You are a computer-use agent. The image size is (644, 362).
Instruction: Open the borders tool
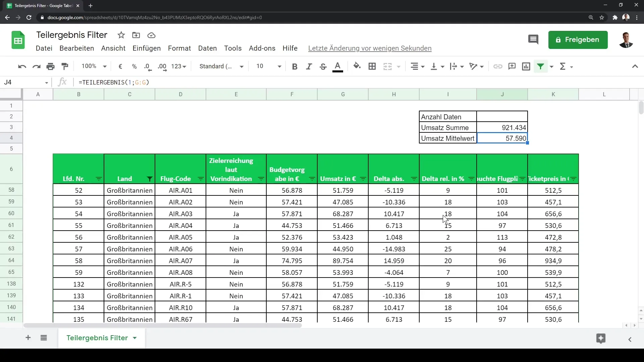click(x=372, y=66)
